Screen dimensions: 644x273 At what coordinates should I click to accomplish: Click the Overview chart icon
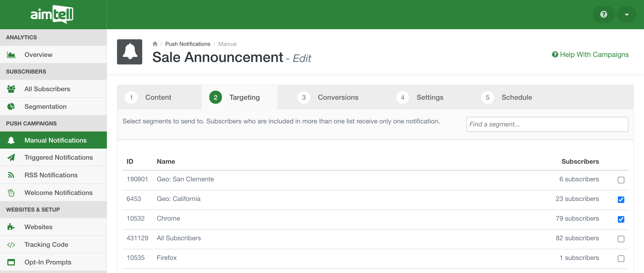point(11,55)
